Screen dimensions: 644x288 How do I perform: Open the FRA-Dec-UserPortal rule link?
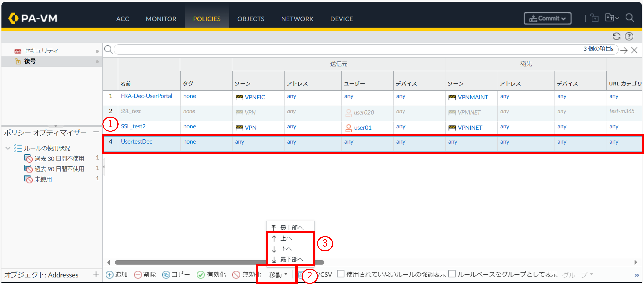click(146, 96)
